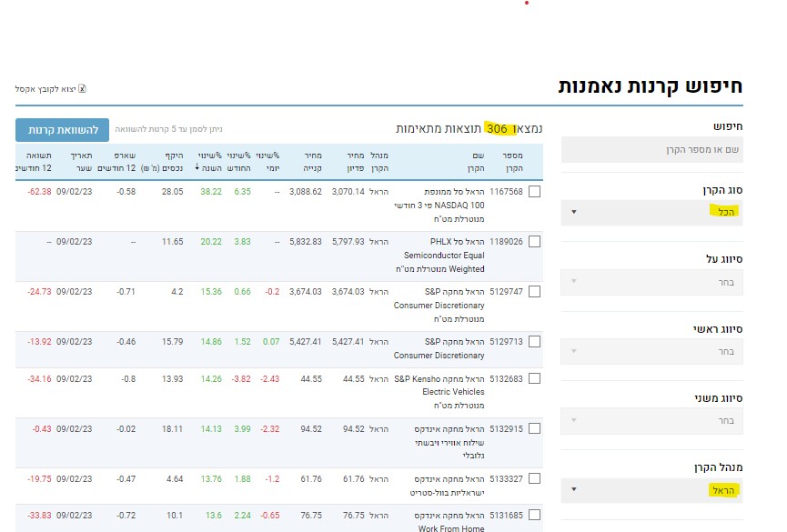Sort by היקף נכסים column header
Screen dimensions: 787x532
coord(162,162)
